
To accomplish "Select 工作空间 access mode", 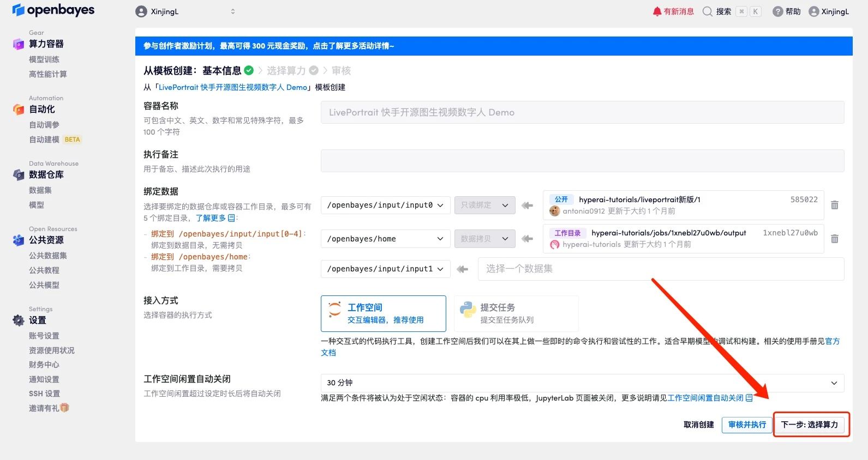I will [384, 313].
